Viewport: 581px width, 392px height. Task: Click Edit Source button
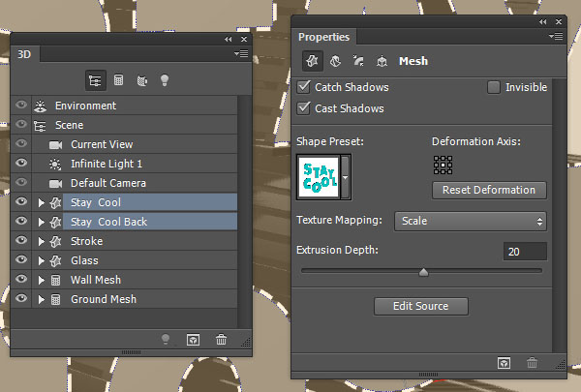(x=421, y=306)
